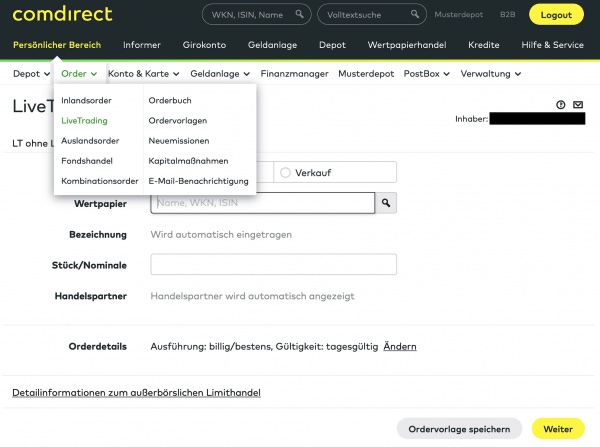Select the Verkauf radio button
Viewport: 600px width, 447px height.
pos(285,173)
